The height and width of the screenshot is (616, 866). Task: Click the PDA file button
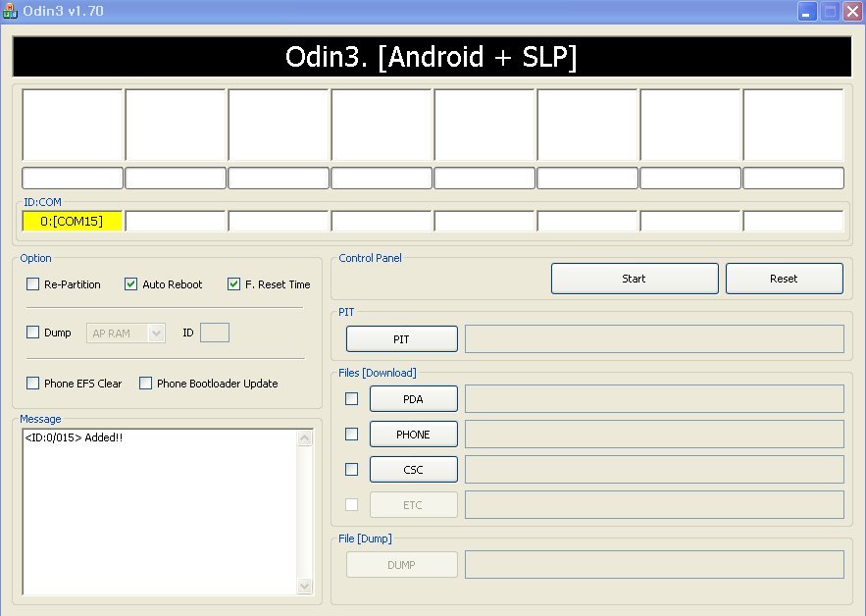click(413, 399)
